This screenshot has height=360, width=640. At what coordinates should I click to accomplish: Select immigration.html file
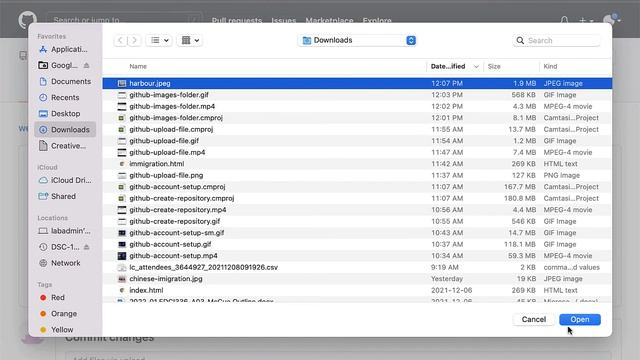[x=357, y=164]
